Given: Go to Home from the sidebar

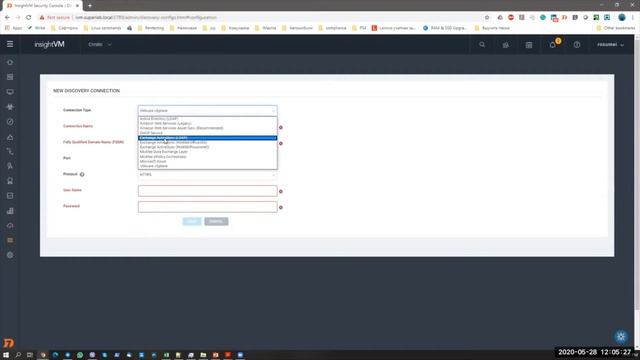Looking at the screenshot, I should pyautogui.click(x=10, y=62).
